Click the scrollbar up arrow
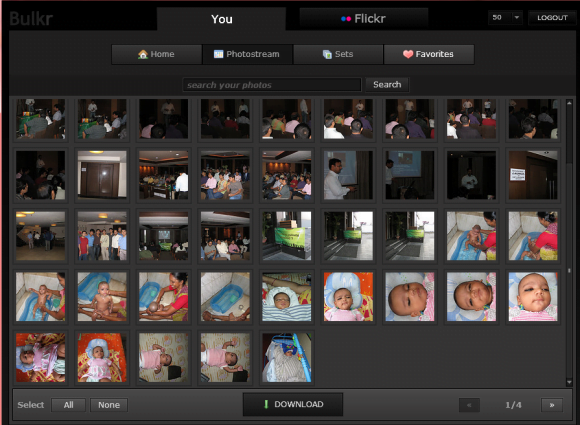580x425 pixels. pyautogui.click(x=569, y=103)
